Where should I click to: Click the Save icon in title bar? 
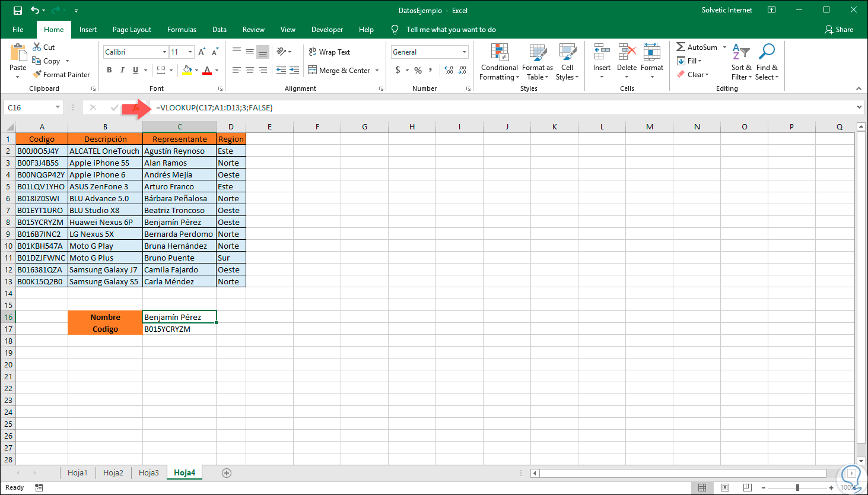click(x=17, y=11)
